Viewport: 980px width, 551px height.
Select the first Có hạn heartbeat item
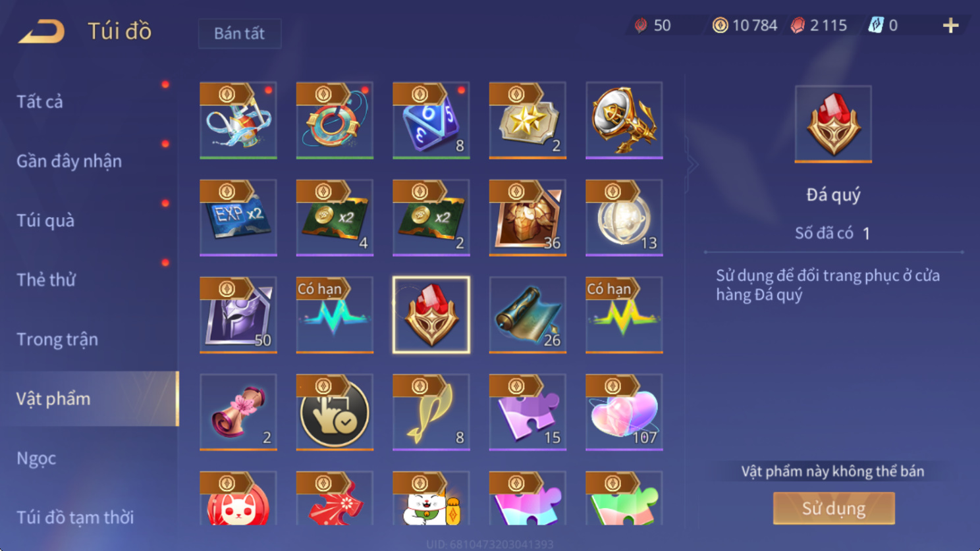pos(335,315)
